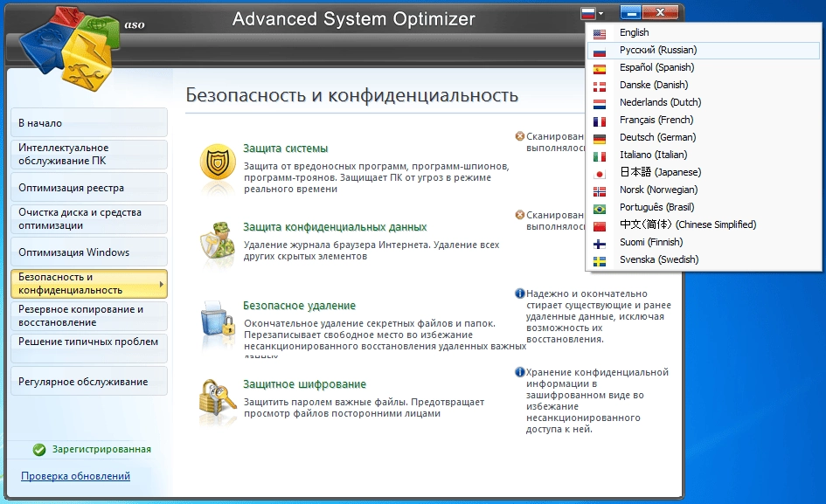The width and height of the screenshot is (826, 504).
Task: Click Проверка обновлений link
Action: tap(75, 475)
